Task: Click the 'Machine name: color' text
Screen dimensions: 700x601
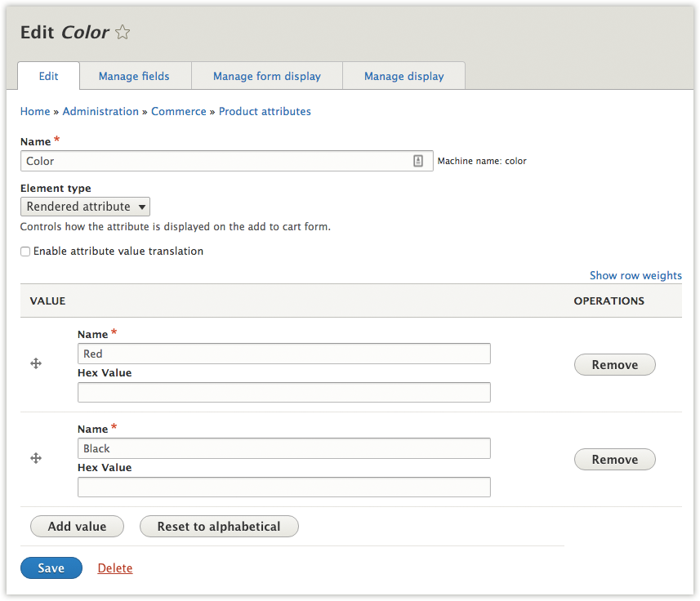Action: pos(482,161)
